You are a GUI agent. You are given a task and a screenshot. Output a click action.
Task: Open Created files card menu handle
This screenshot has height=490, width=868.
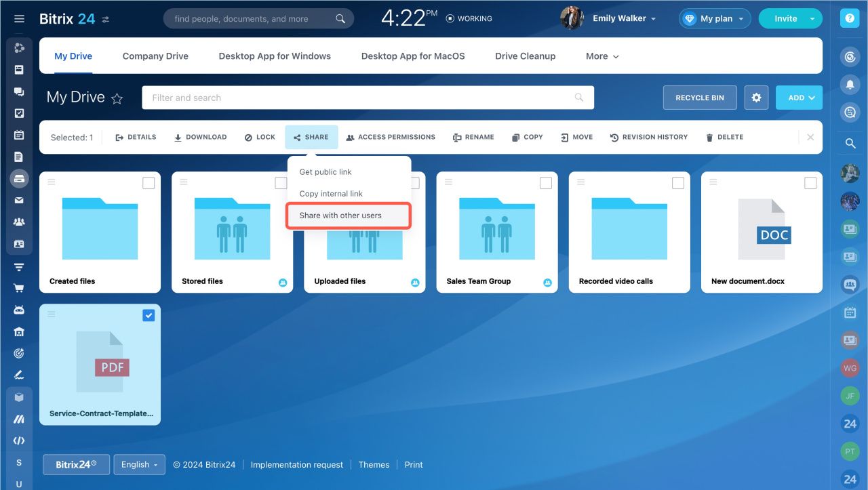click(x=51, y=182)
